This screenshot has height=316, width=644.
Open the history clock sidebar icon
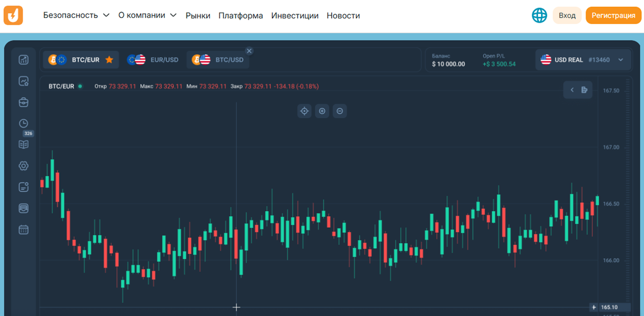(x=24, y=123)
